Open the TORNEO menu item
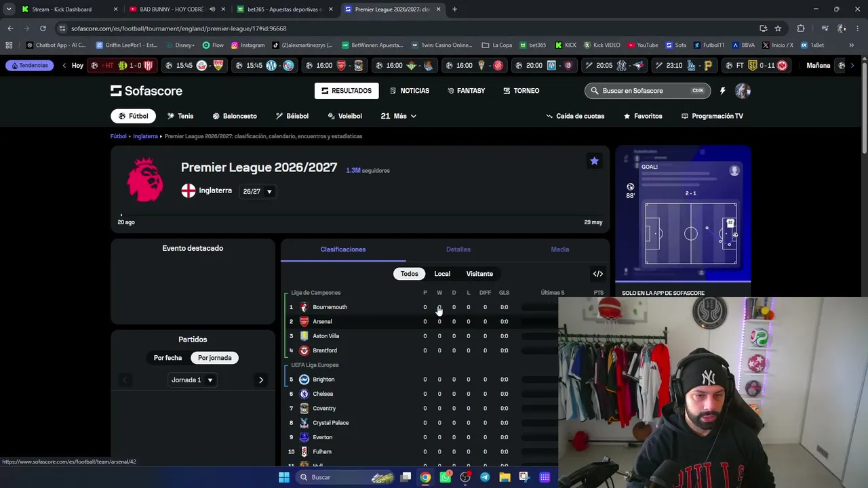Viewport: 868px width, 488px height. pyautogui.click(x=521, y=91)
